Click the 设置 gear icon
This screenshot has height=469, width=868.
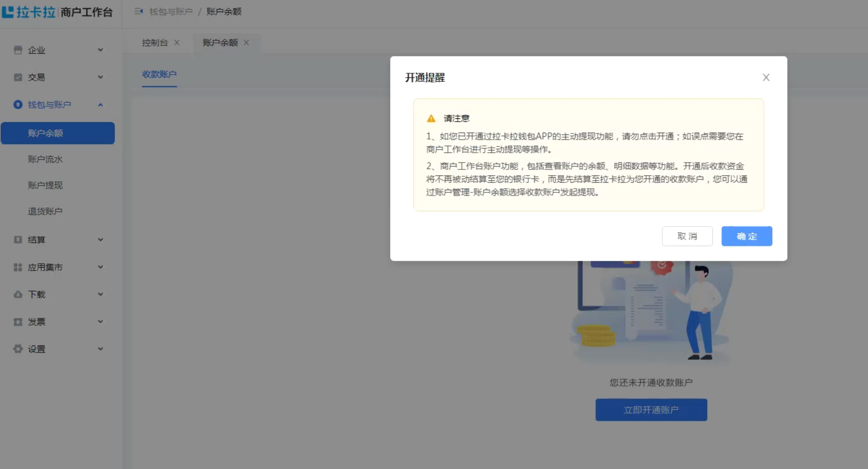pos(18,349)
